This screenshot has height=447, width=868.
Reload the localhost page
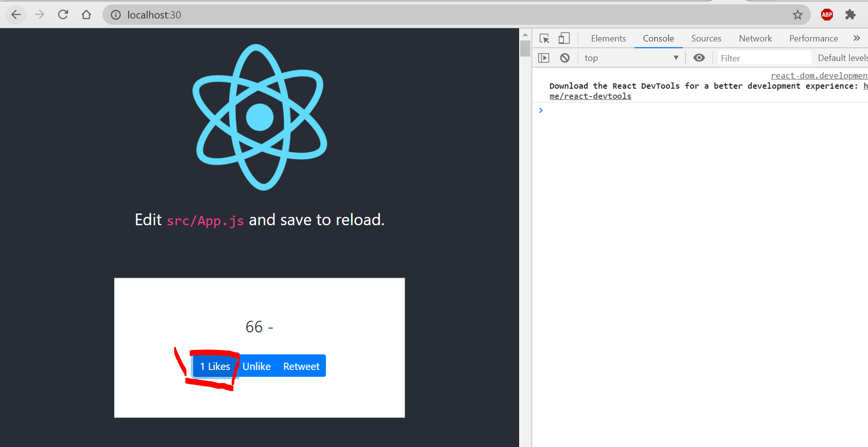(x=63, y=15)
